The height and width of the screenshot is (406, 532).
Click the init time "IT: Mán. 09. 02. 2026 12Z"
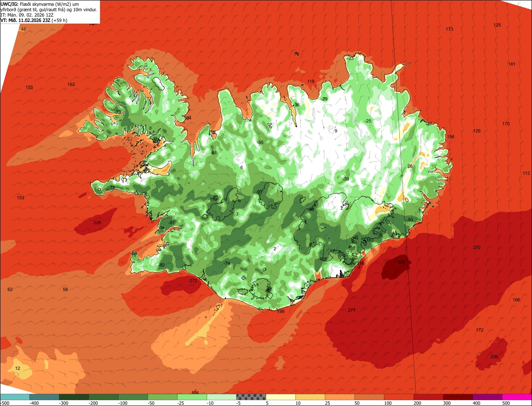(28, 15)
